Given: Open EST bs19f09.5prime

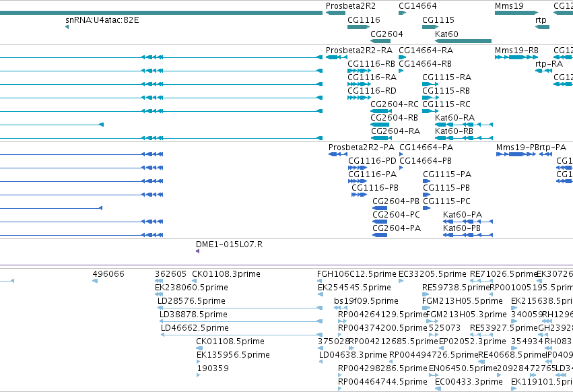Looking at the screenshot, I should (x=366, y=301).
